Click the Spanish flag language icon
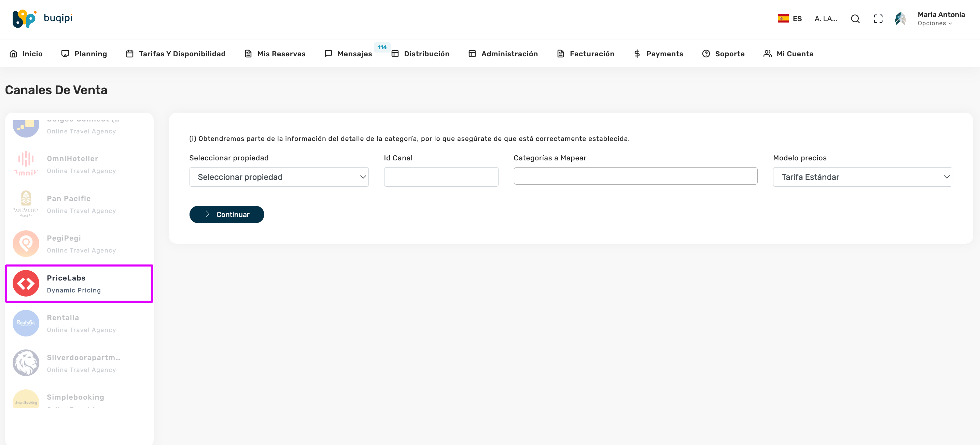 (x=783, y=19)
